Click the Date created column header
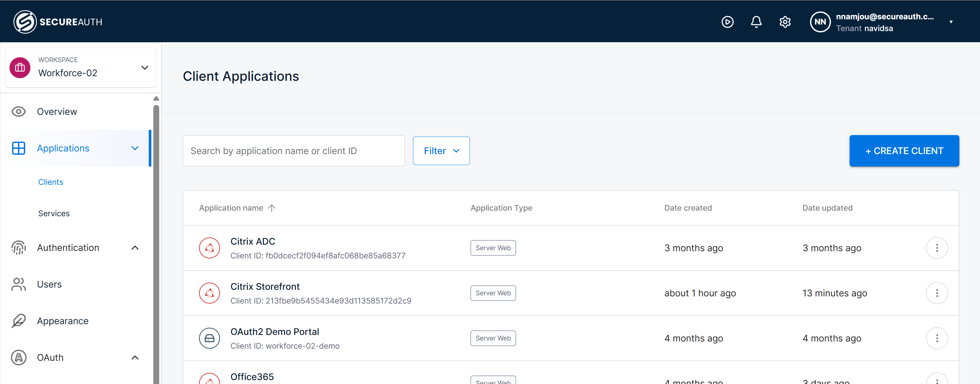This screenshot has width=980, height=384. [688, 208]
